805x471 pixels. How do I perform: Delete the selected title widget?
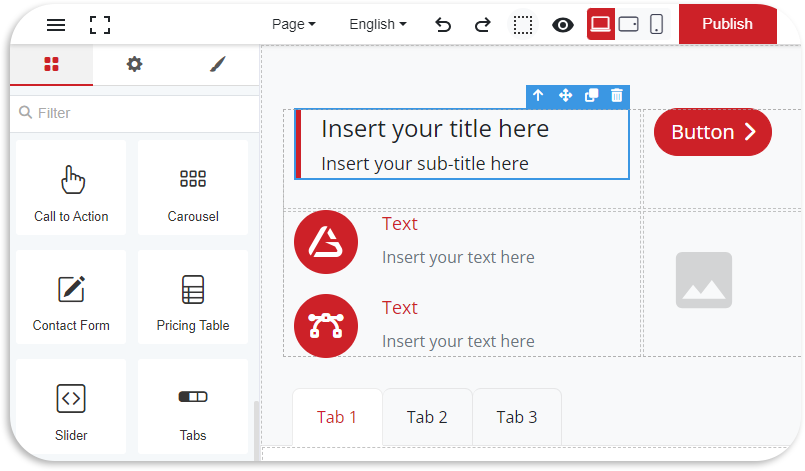pos(617,96)
